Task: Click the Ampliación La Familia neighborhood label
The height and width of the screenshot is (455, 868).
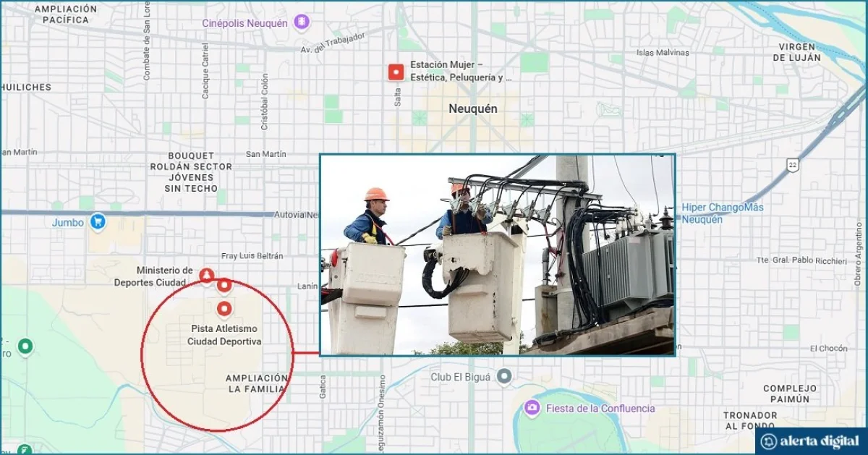Action: pyautogui.click(x=257, y=383)
